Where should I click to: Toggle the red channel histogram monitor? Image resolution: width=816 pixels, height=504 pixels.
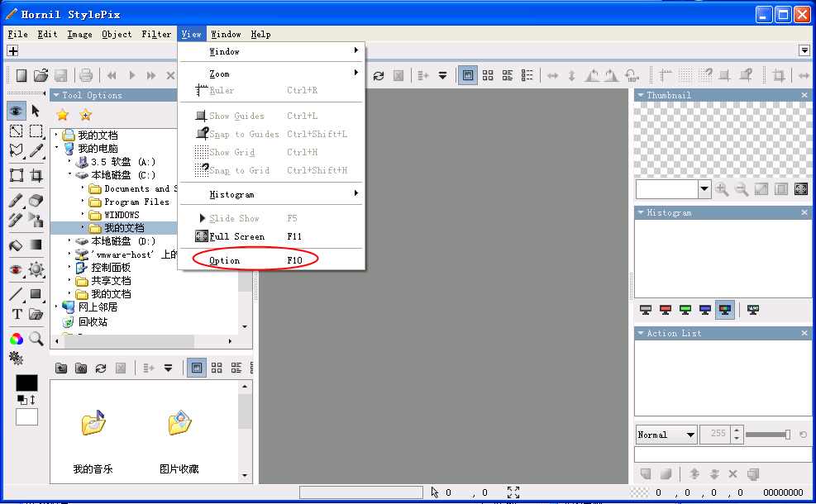tap(666, 310)
